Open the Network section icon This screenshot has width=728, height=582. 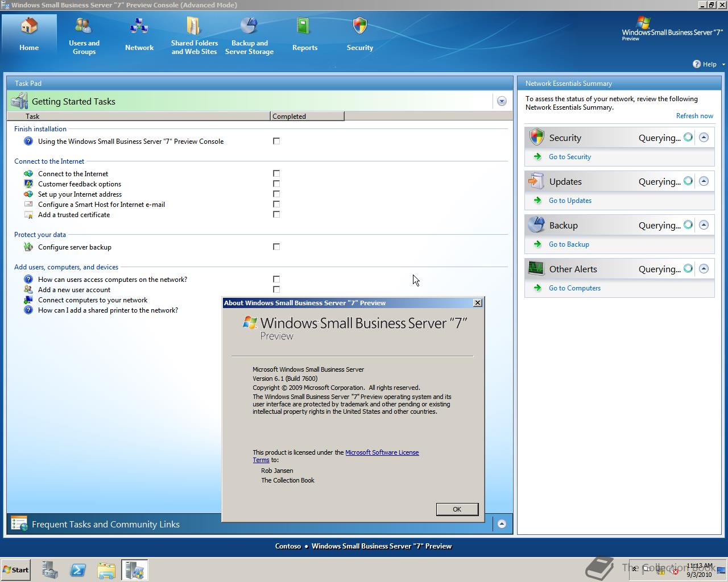pos(139,27)
